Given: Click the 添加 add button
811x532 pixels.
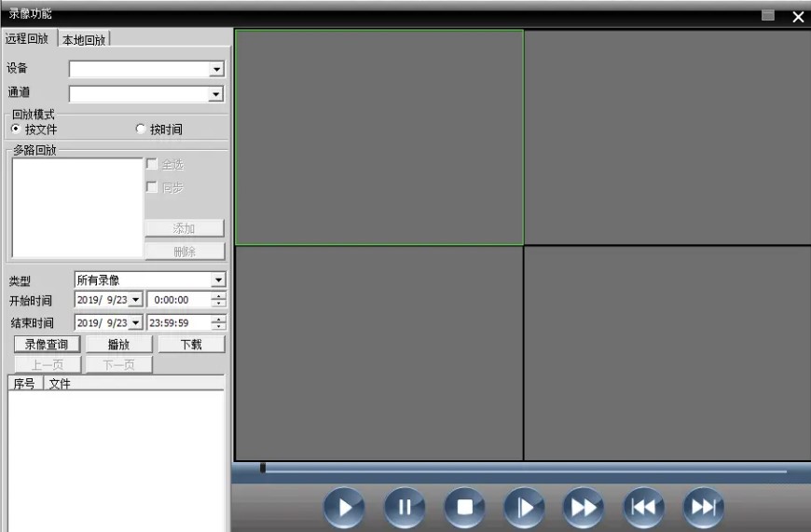Looking at the screenshot, I should [185, 228].
